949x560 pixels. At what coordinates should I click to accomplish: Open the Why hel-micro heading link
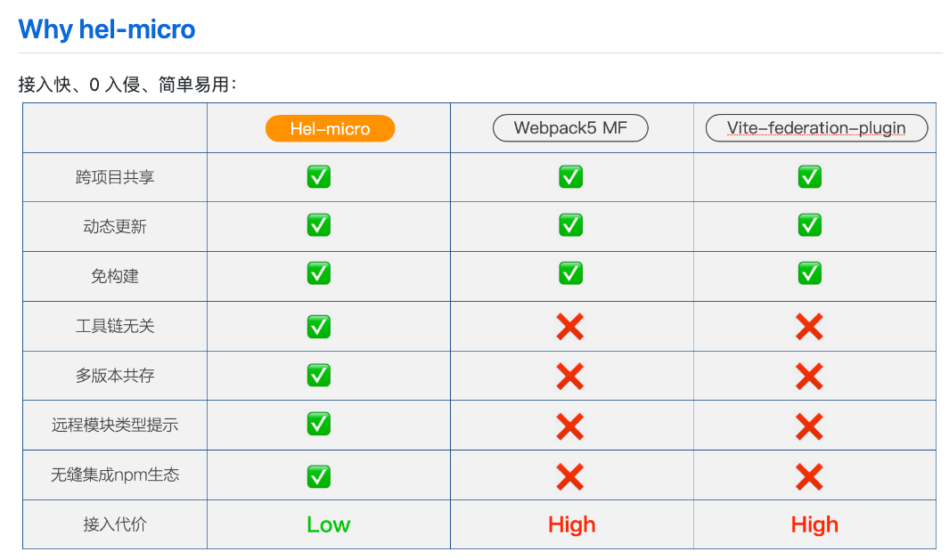107,29
